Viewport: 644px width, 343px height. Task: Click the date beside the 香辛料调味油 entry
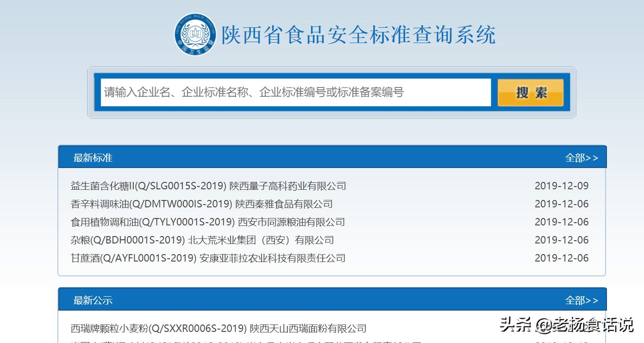tap(561, 204)
